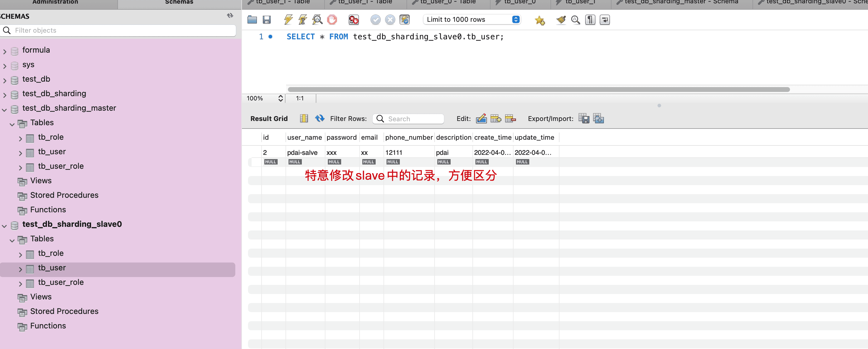
Task: Toggle the invisible characters pilcrow icon
Action: point(590,20)
